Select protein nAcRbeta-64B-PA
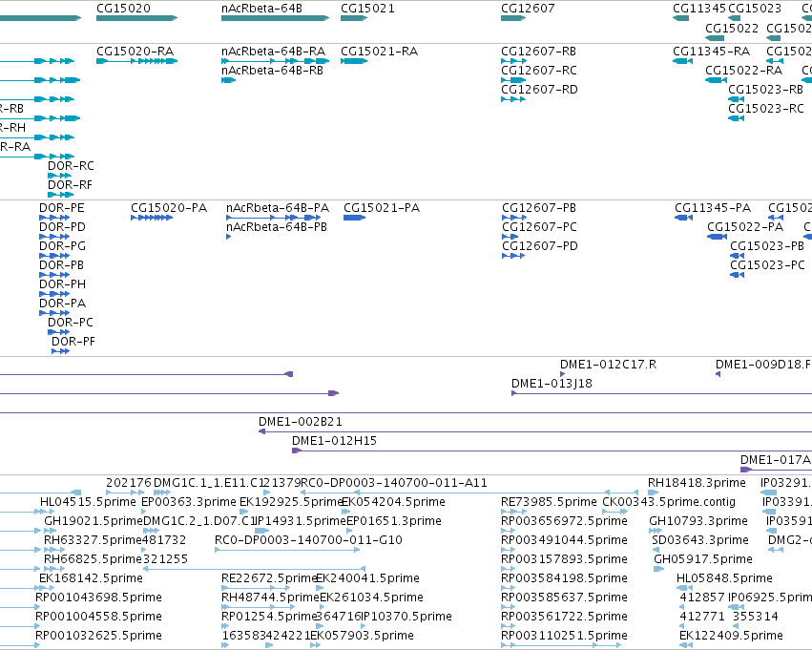This screenshot has height=650, width=812. coord(274,218)
